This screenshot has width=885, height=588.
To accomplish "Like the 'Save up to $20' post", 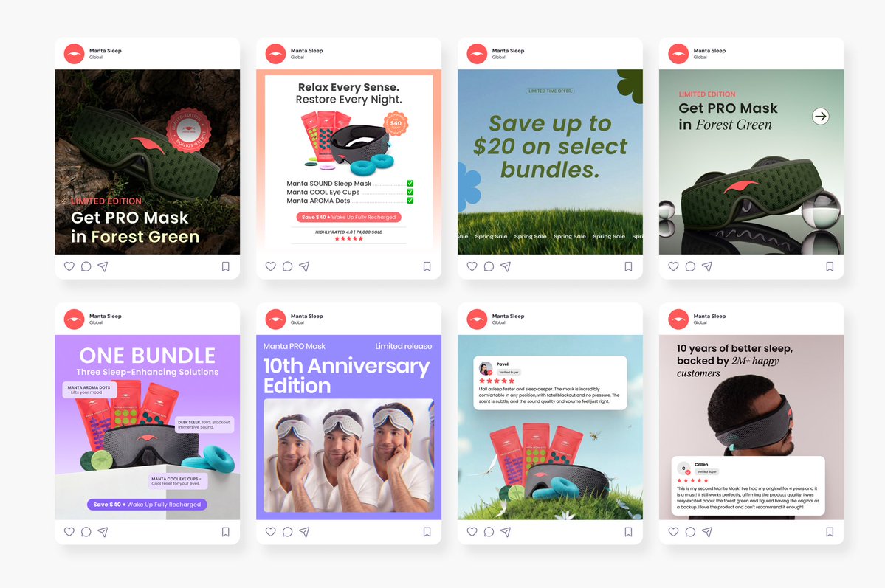I will coord(472,266).
